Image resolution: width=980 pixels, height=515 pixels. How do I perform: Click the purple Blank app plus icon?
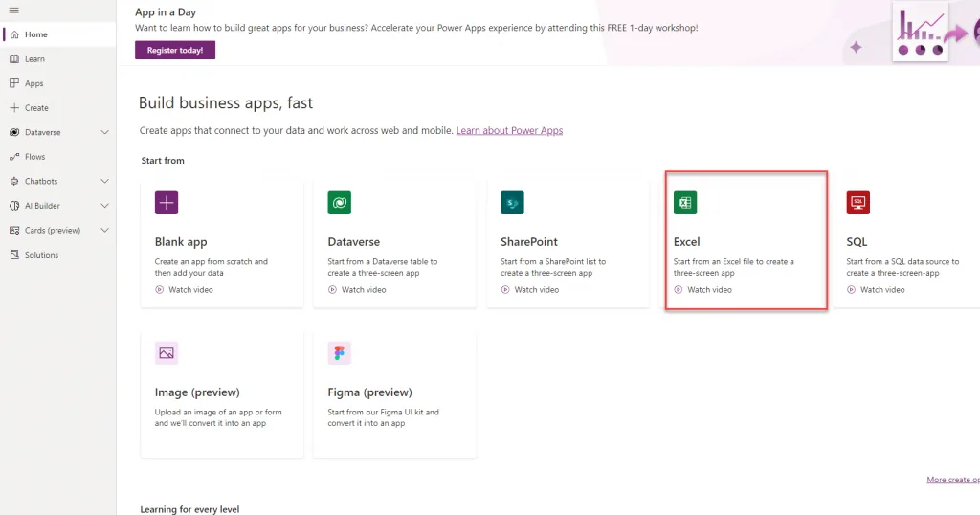pos(167,203)
